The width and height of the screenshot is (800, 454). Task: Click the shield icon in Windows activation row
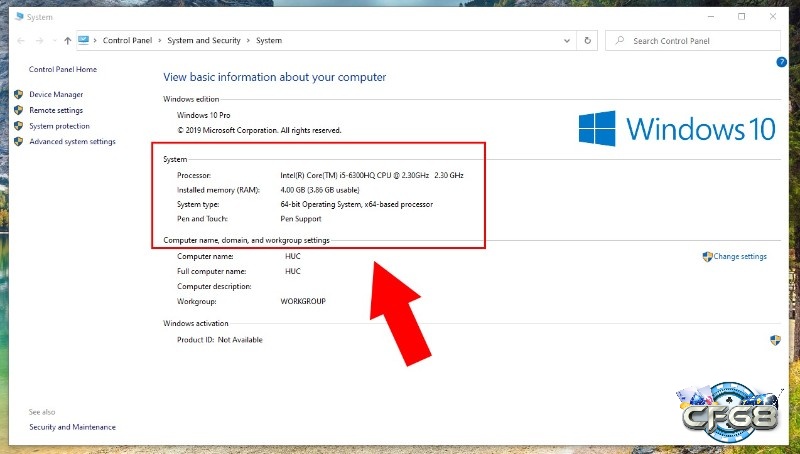coord(775,340)
